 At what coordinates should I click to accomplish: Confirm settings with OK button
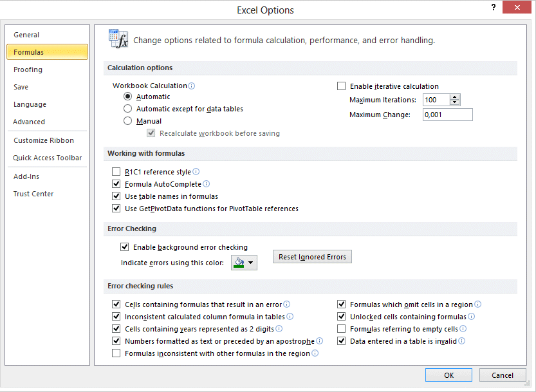point(449,375)
